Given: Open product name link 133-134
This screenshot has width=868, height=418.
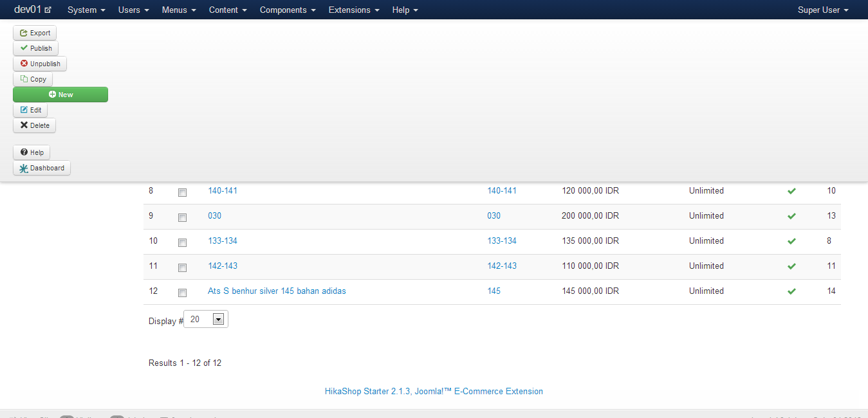Looking at the screenshot, I should click(x=223, y=241).
